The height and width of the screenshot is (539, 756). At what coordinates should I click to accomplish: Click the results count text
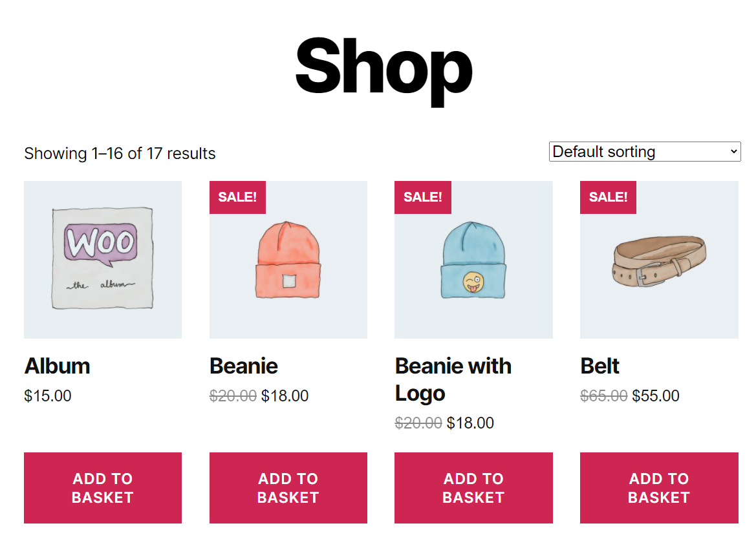[x=120, y=153]
